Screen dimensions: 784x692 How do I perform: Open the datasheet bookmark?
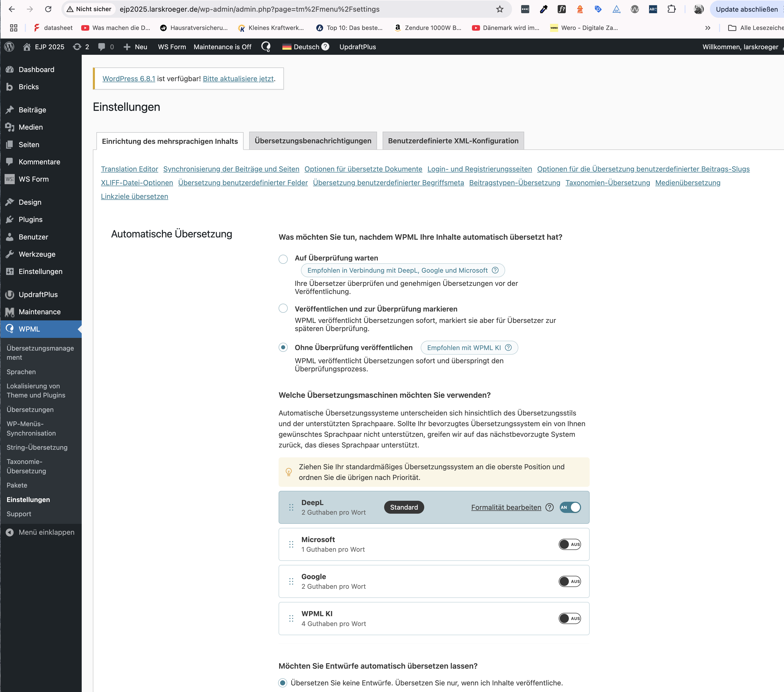pos(53,28)
